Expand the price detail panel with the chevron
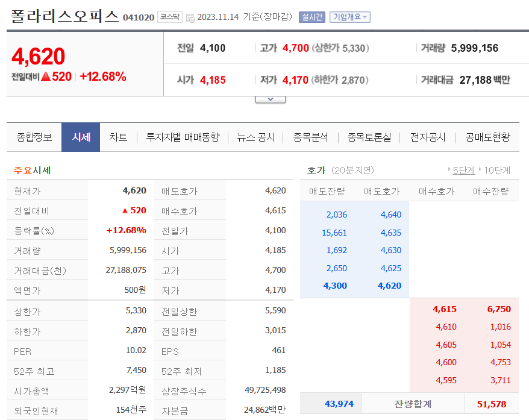 point(269,99)
